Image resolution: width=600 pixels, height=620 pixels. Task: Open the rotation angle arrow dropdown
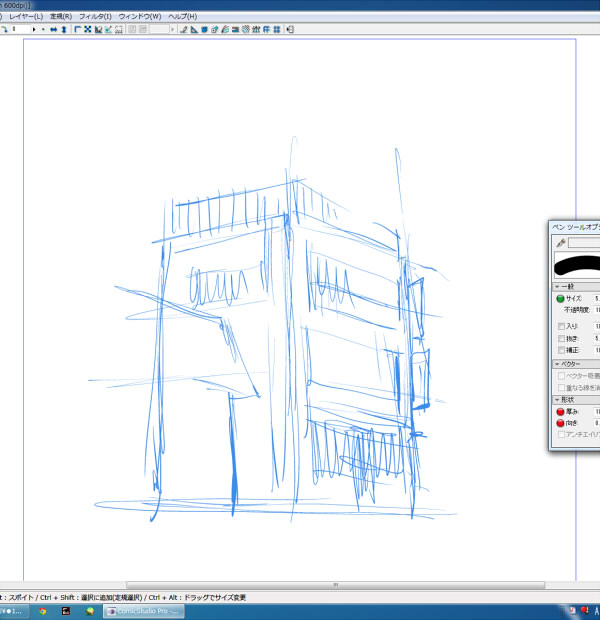click(34, 29)
